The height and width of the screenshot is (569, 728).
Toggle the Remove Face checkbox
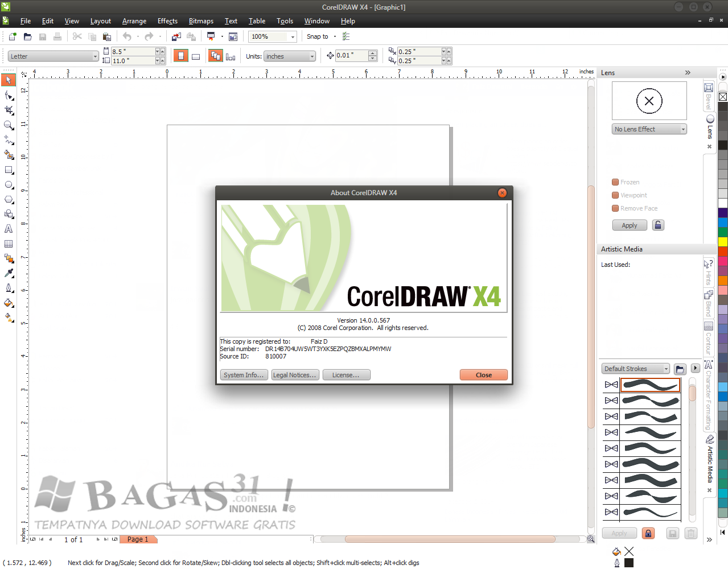615,208
